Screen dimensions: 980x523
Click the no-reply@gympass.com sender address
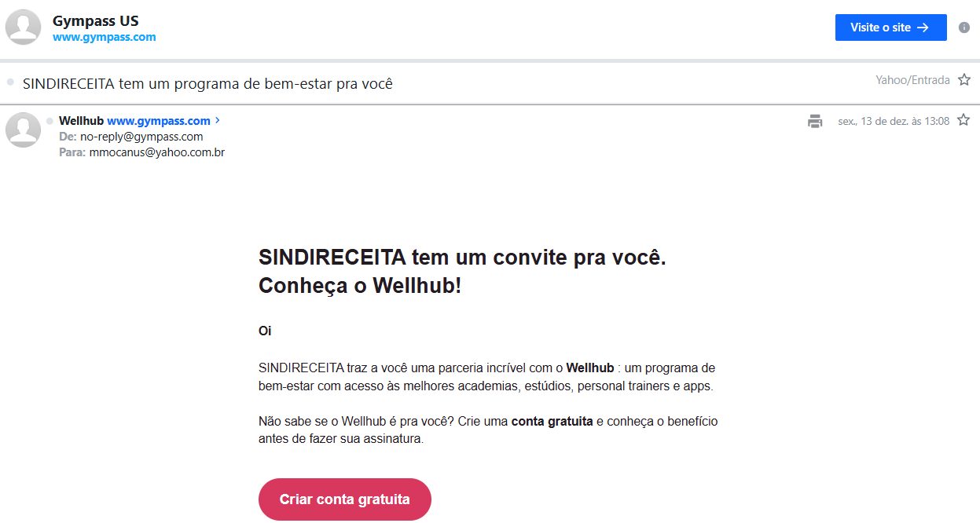[141, 137]
